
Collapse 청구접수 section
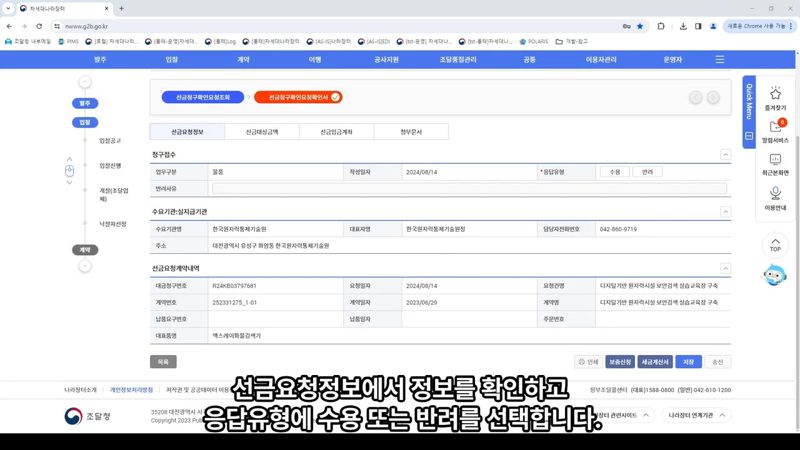pos(726,155)
